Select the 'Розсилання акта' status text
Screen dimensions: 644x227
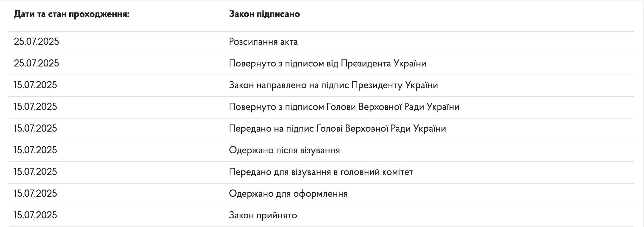(263, 42)
